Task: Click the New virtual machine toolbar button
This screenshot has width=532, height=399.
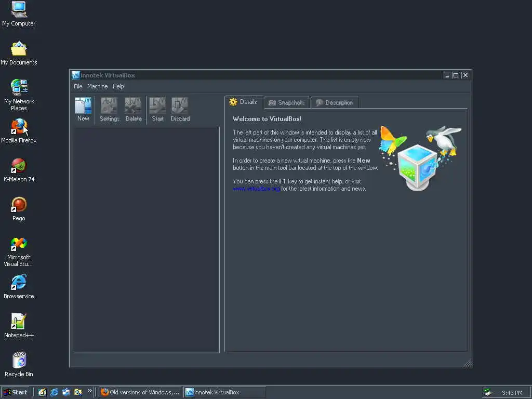Action: click(83, 109)
